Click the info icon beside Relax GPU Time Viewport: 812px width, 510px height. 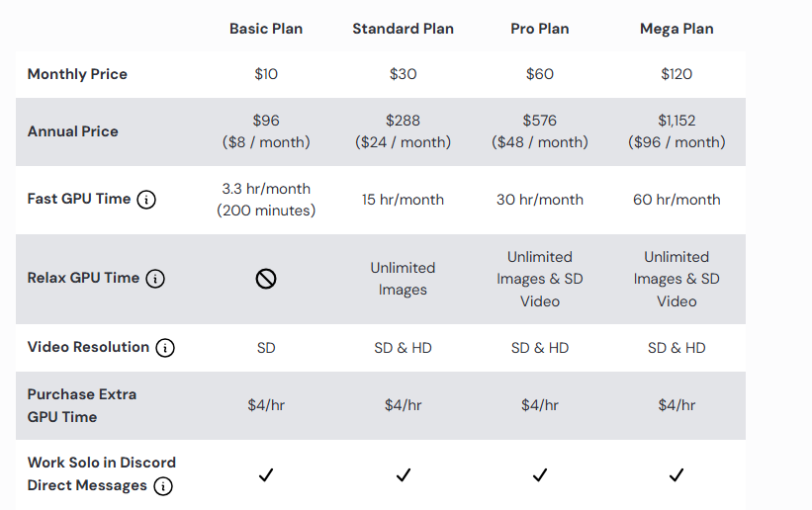tap(155, 279)
